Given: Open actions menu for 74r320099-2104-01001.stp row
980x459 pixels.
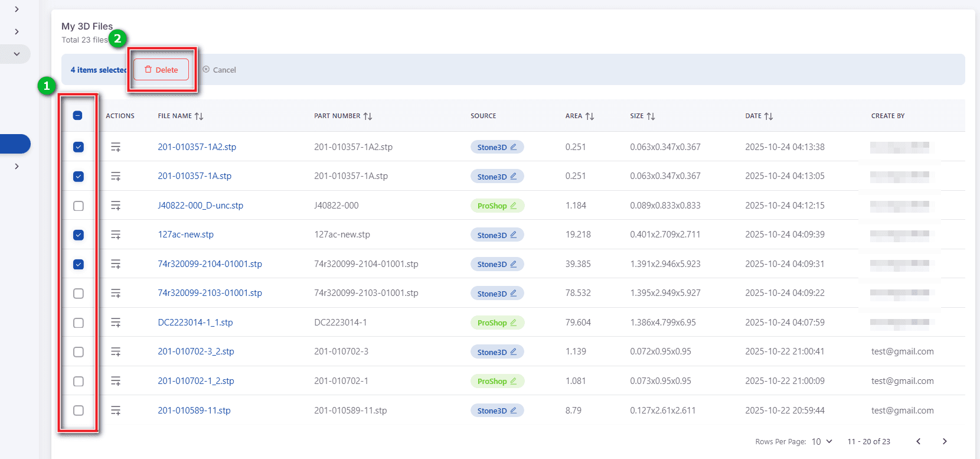Looking at the screenshot, I should point(116,264).
